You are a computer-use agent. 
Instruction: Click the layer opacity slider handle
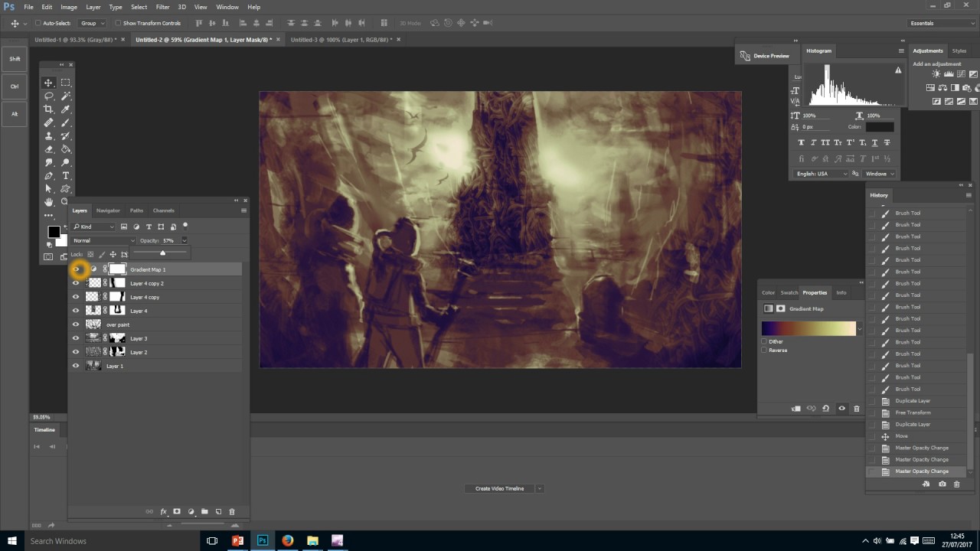click(162, 253)
